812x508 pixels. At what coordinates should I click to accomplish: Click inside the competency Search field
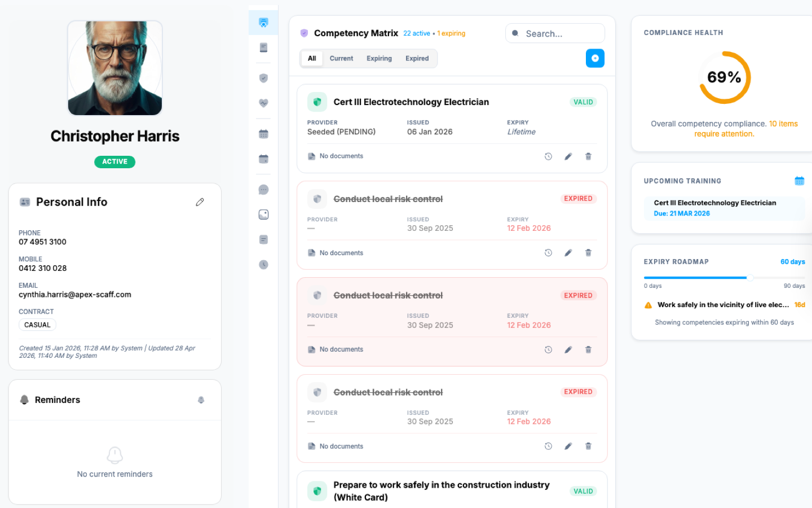click(555, 33)
